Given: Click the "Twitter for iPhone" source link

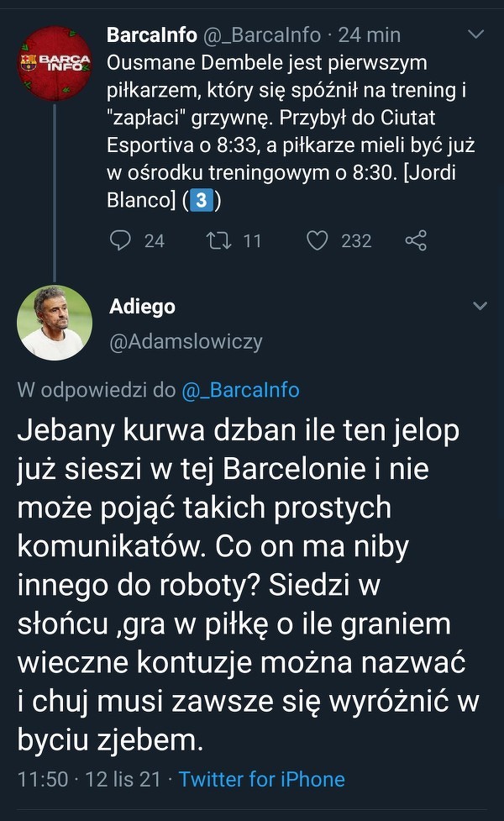Looking at the screenshot, I should pyautogui.click(x=262, y=779).
